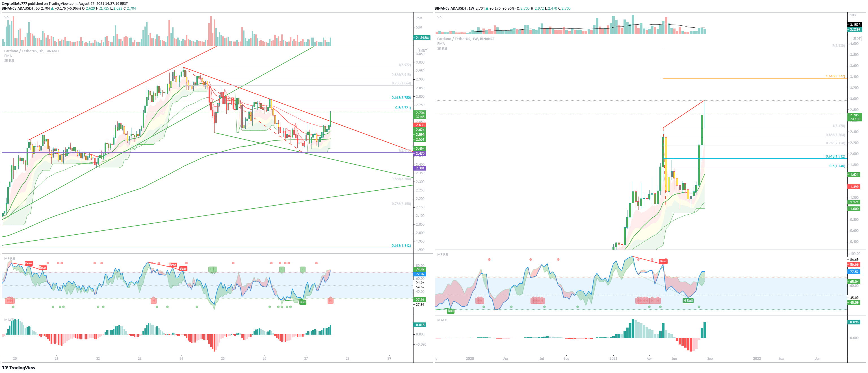The height and width of the screenshot is (373, 868).
Task: Select the 0.786(2.158) label on the 1h chart
Action: pyautogui.click(x=401, y=204)
